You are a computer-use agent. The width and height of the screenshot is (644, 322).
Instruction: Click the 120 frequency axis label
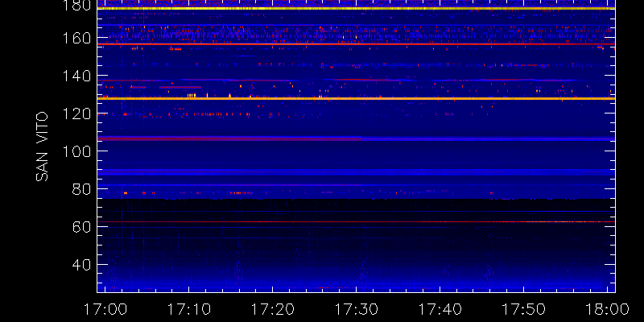pos(76,114)
